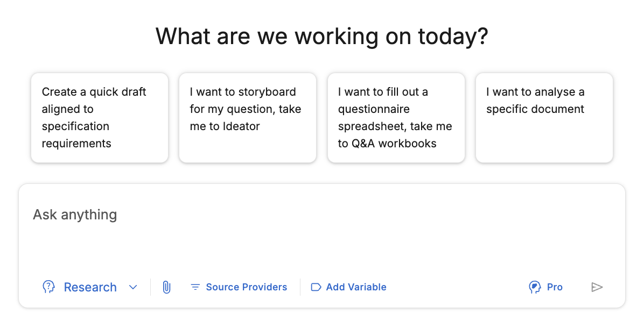Viewport: 644px width, 328px height.
Task: Click 'to Q&A workbooks' text in third card
Action: pyautogui.click(x=387, y=144)
